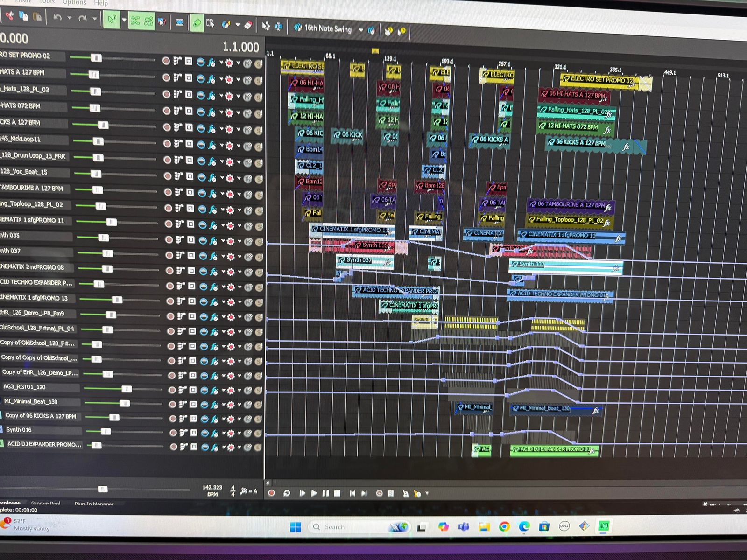This screenshot has width=747, height=560.
Task: Open the Options menu
Action: tap(74, 2)
